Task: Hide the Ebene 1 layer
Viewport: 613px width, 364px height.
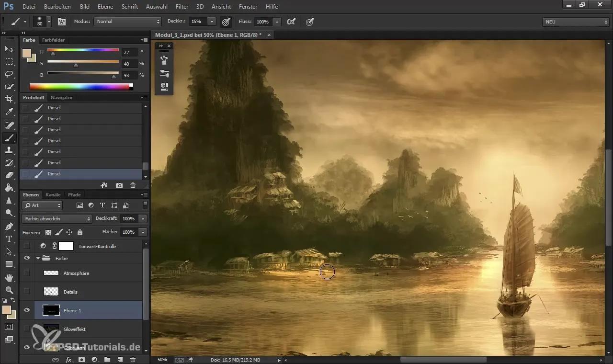Action: (27, 310)
